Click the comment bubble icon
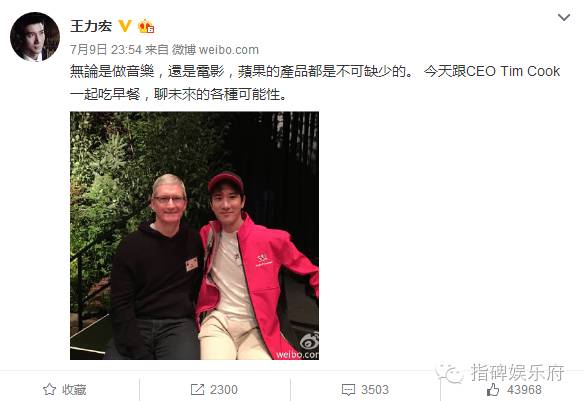Image resolution: width=584 pixels, height=401 pixels. click(348, 390)
